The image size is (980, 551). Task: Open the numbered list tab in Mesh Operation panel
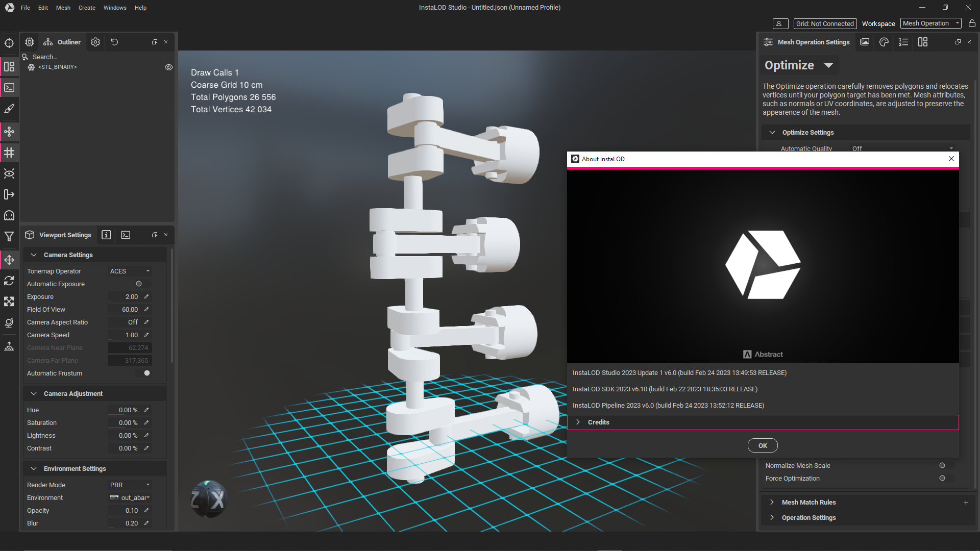coord(903,42)
